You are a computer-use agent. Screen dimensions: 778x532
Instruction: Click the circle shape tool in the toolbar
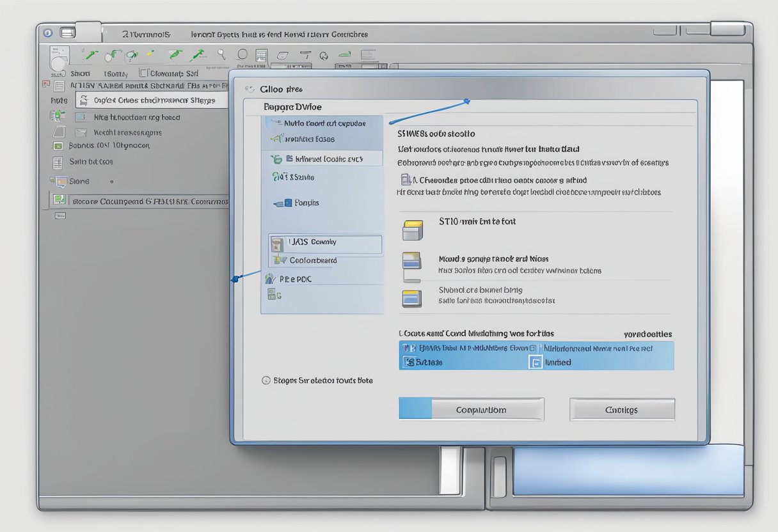[242, 55]
